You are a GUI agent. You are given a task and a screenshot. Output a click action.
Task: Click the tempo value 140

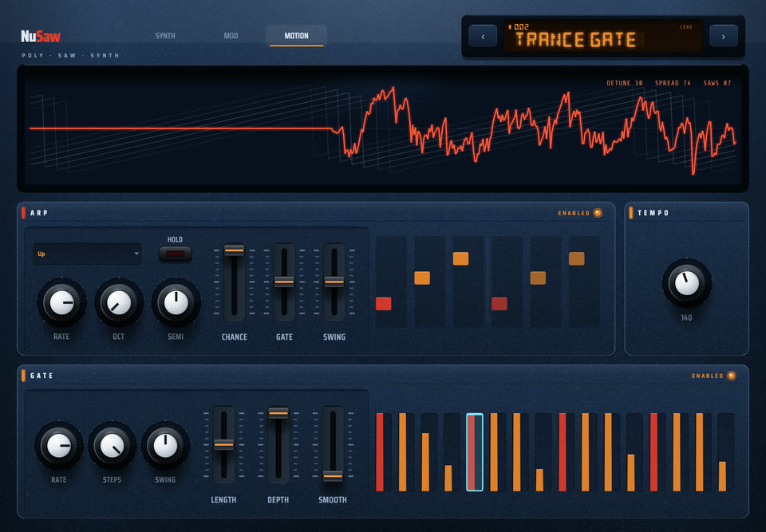click(x=686, y=318)
